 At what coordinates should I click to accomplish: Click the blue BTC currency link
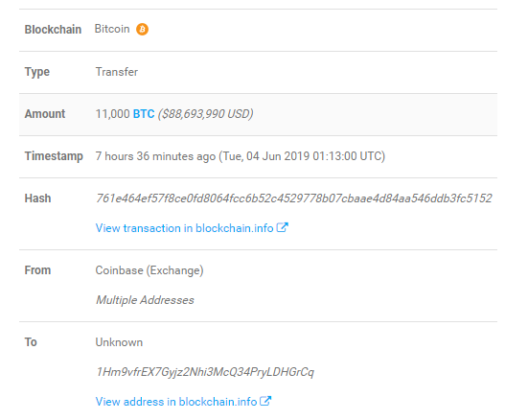tap(144, 114)
